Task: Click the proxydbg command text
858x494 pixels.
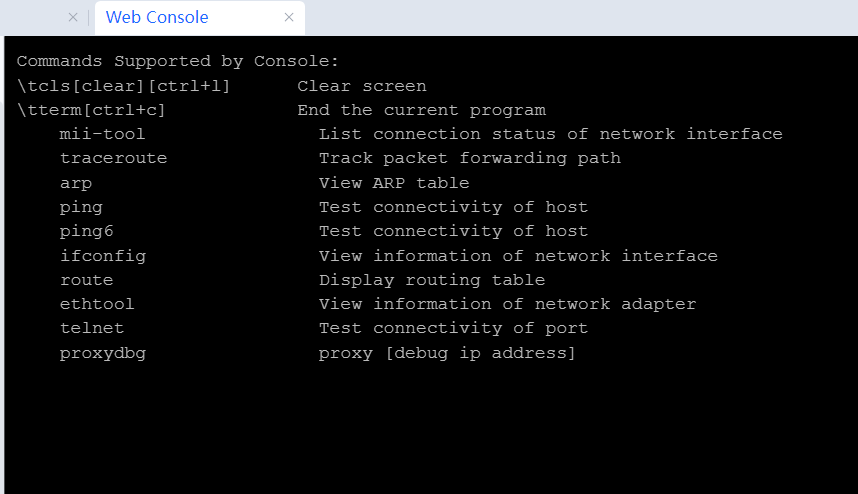Action: pyautogui.click(x=102, y=353)
